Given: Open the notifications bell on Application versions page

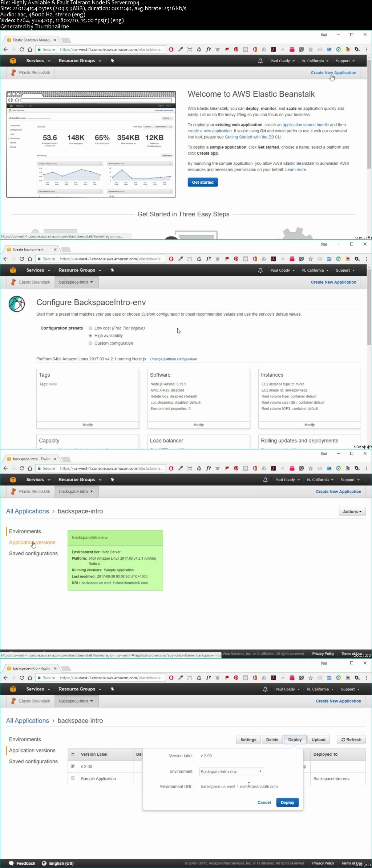Looking at the screenshot, I should coord(265,689).
